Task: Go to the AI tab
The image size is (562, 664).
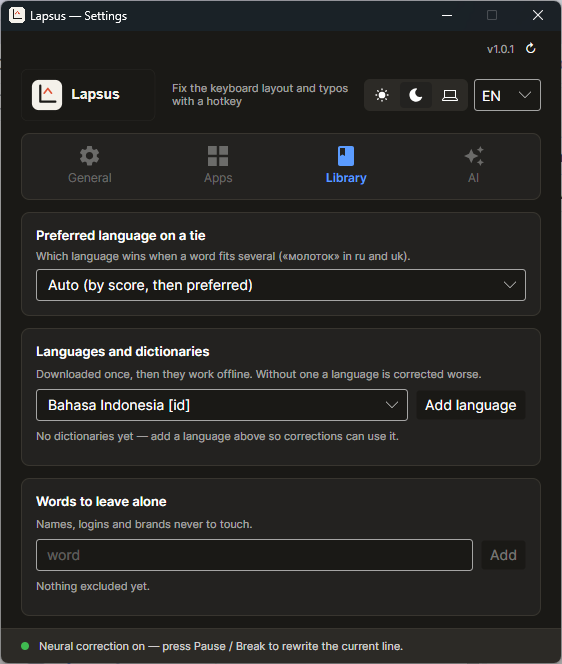Action: point(473,166)
